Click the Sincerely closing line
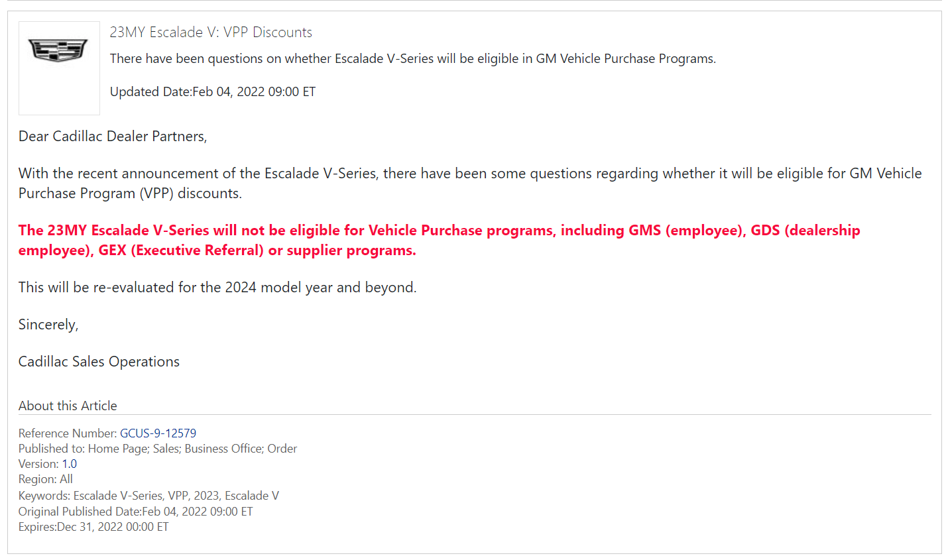The image size is (948, 560). pos(48,325)
